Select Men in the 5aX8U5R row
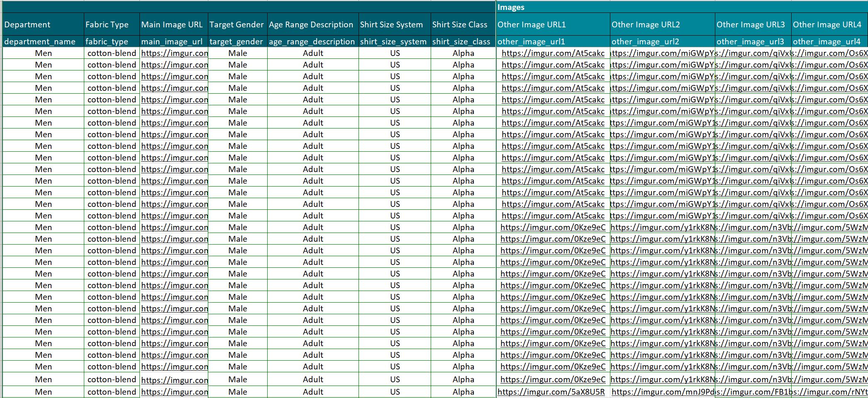The height and width of the screenshot is (398, 868). pos(43,392)
